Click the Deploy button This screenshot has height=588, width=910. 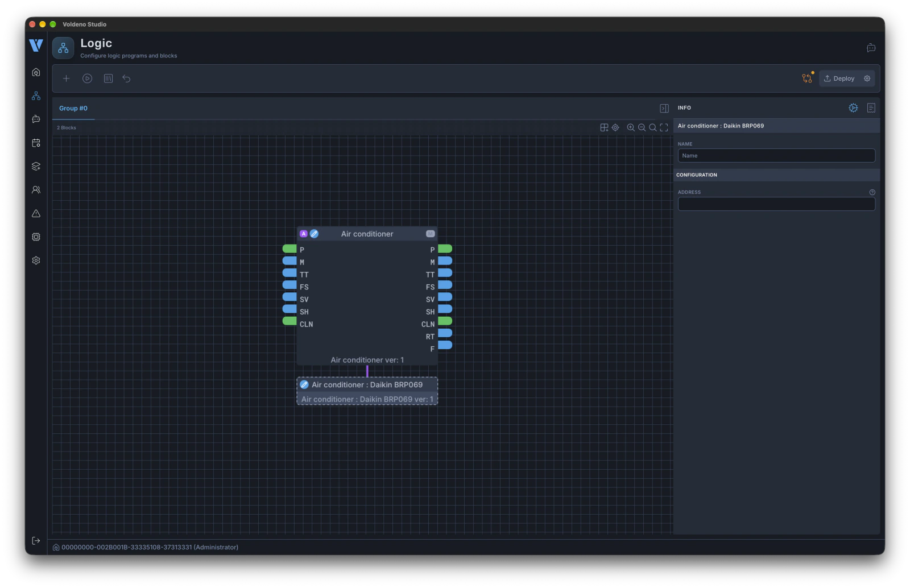839,78
